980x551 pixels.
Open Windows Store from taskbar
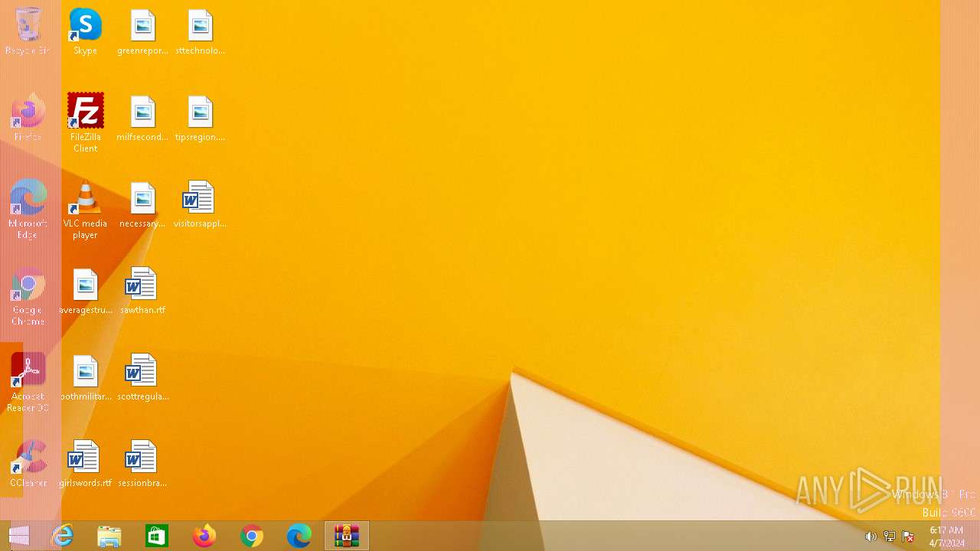(x=157, y=536)
